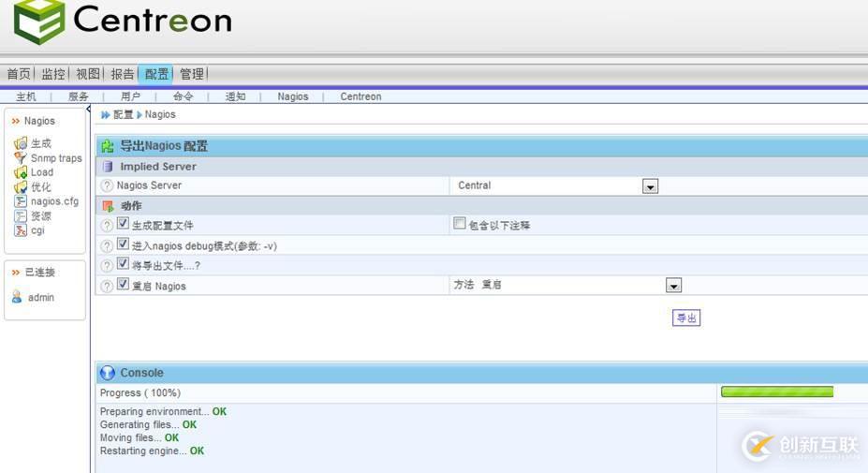The image size is (868, 473).
Task: Enable the 包含以下注释 checkbox
Action: pyautogui.click(x=460, y=223)
